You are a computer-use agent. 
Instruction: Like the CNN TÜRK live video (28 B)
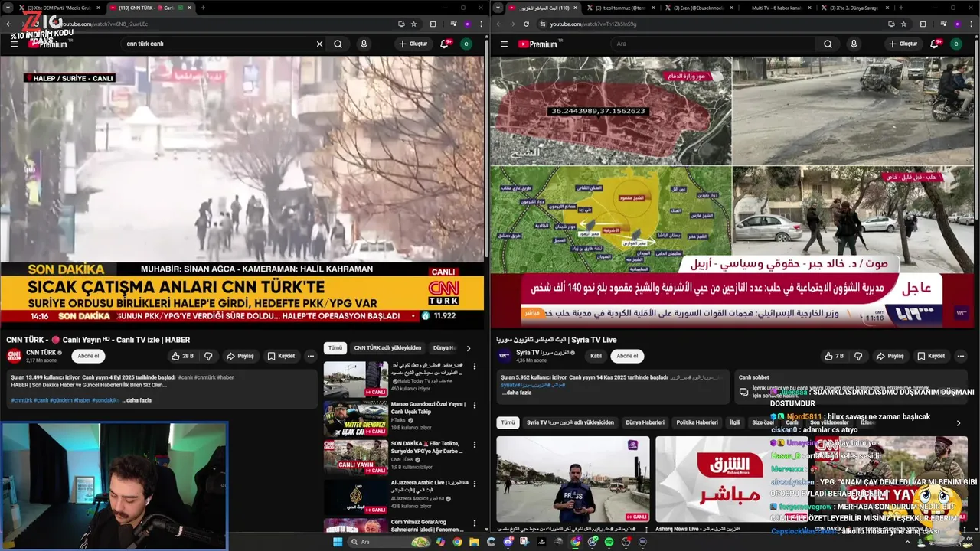pyautogui.click(x=183, y=356)
